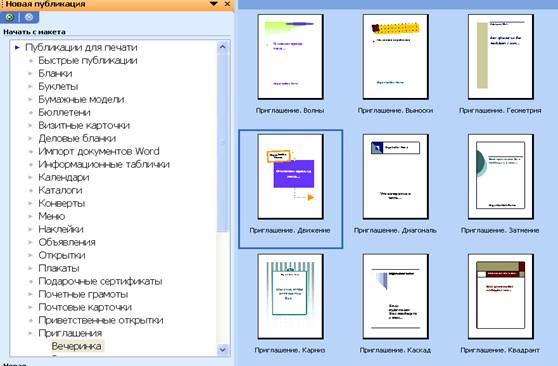Select the Приглашение. Выноски template thumbnail
Viewport: 558px width, 366px height.
pyautogui.click(x=395, y=57)
